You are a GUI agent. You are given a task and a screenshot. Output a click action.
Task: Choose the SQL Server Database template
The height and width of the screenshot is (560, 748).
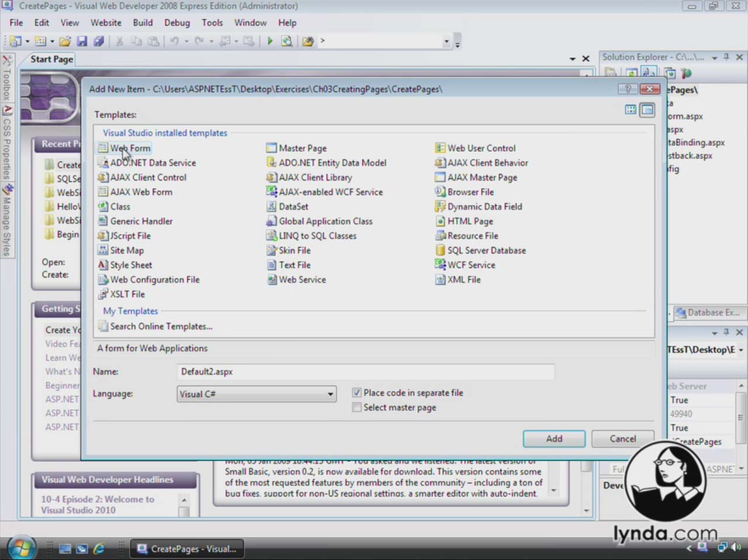(481, 251)
